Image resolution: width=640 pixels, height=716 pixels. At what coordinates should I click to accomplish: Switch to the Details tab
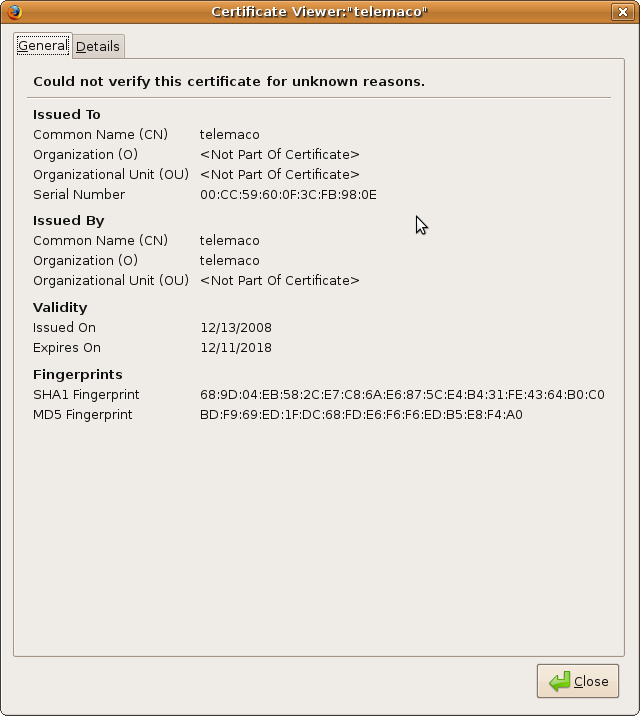(98, 47)
